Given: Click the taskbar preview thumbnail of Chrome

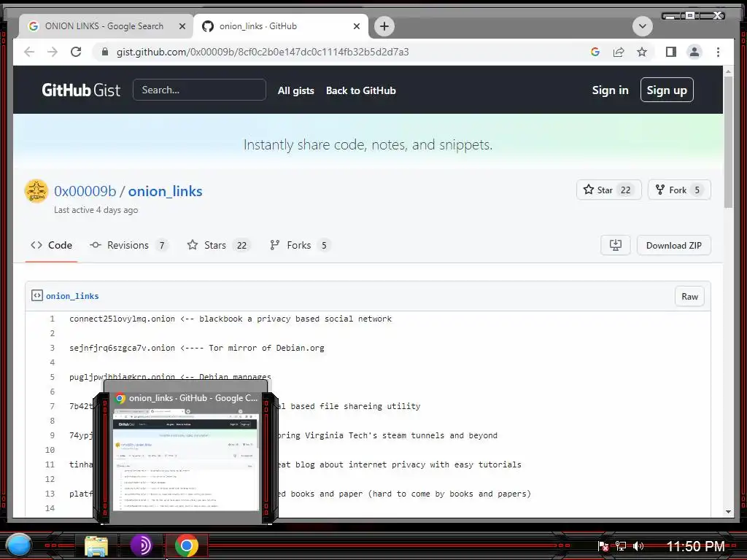Looking at the screenshot, I should [x=185, y=459].
